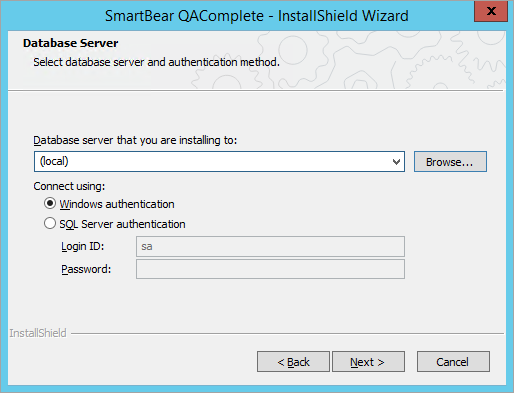Click 'Database server that you are installing to:' label
514x393 pixels.
[135, 140]
